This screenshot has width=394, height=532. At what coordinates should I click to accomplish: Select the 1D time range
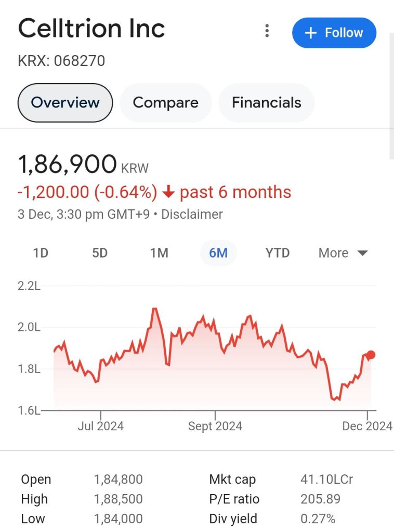pos(41,253)
